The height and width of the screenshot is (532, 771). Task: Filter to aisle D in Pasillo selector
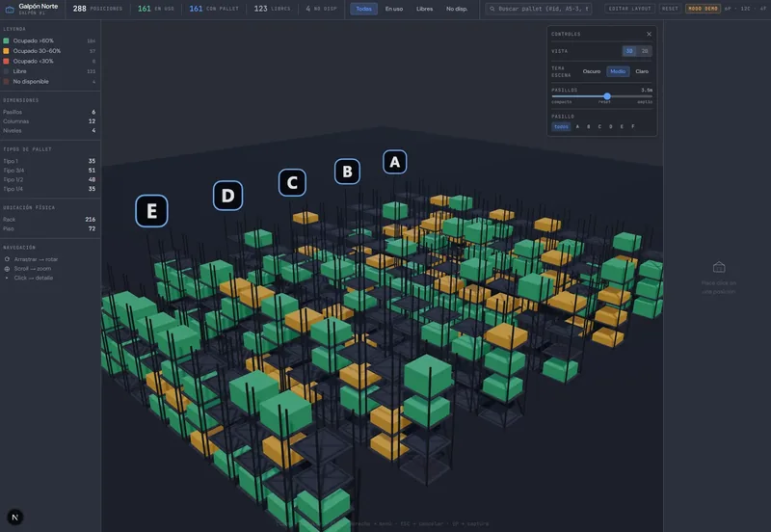click(x=611, y=127)
